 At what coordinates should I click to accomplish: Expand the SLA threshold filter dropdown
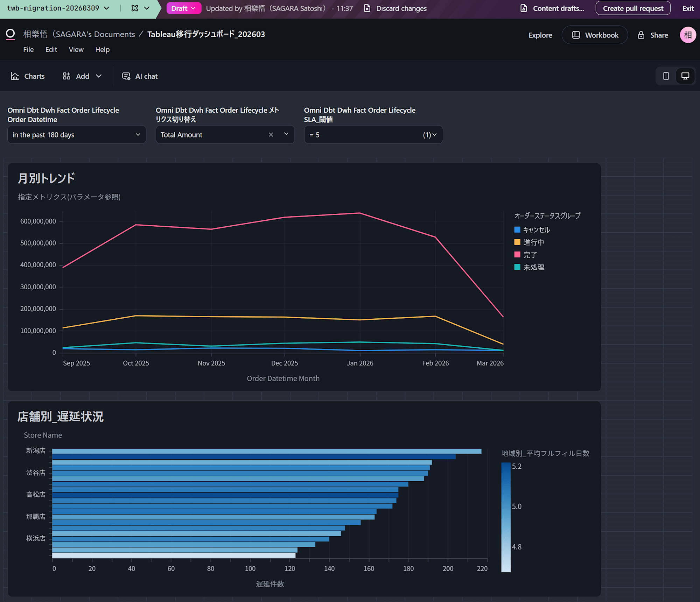tap(434, 135)
